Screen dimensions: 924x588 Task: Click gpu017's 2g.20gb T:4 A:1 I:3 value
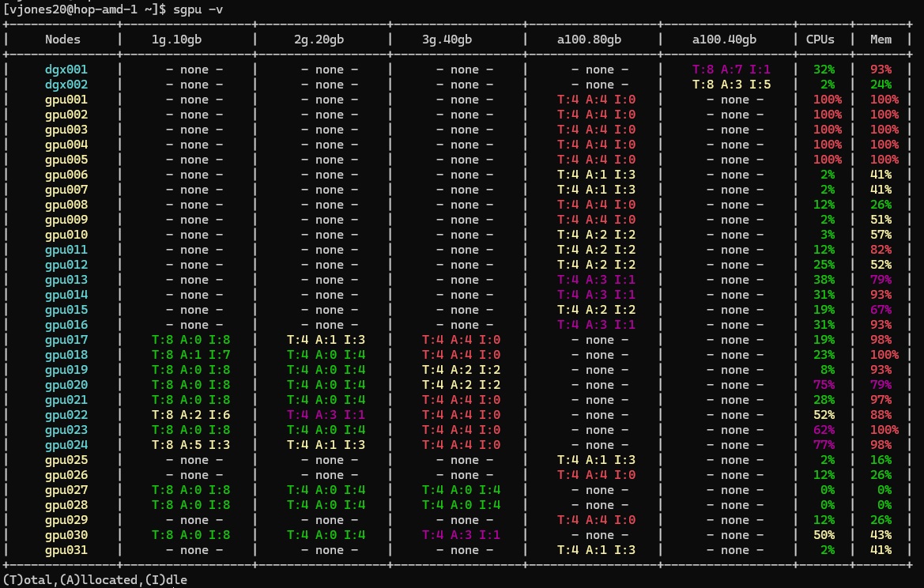point(326,340)
